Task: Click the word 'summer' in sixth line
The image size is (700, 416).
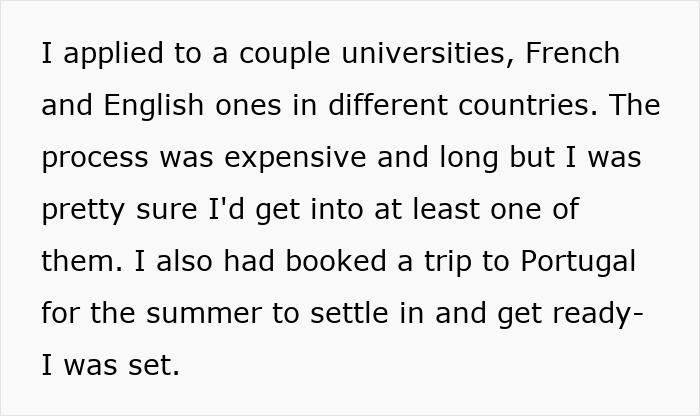Action: [x=204, y=314]
